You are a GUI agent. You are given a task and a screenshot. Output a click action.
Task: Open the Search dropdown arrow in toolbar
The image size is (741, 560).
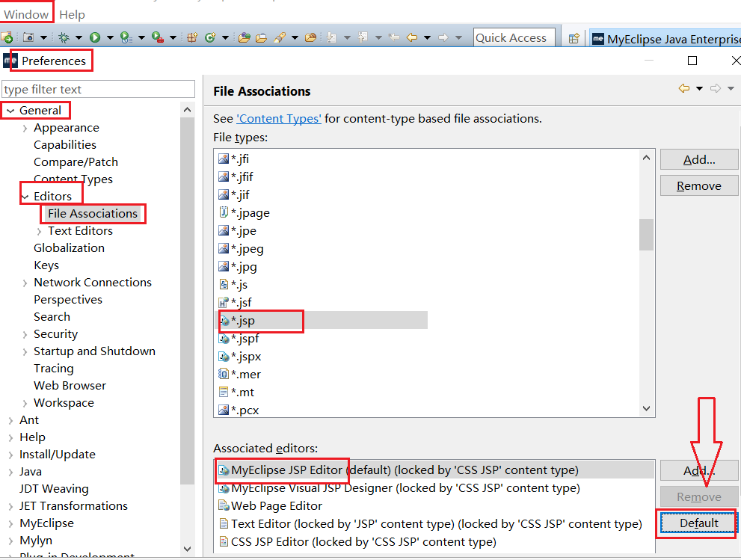coord(295,38)
